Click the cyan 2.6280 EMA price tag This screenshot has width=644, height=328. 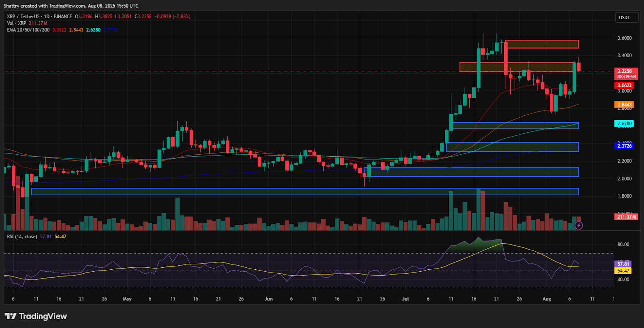624,123
